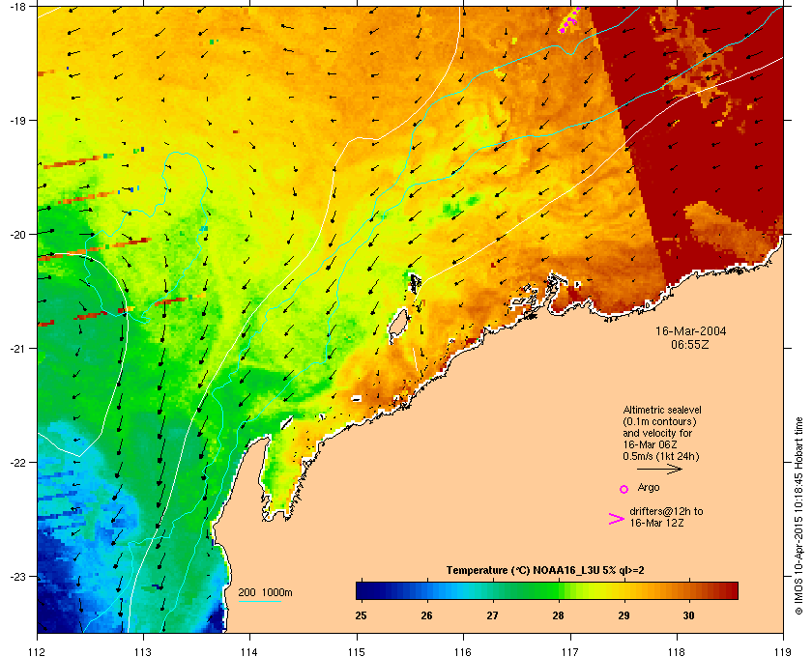Click the colorbar label 26
Image resolution: width=812 pixels, height=657 pixels.
(426, 615)
